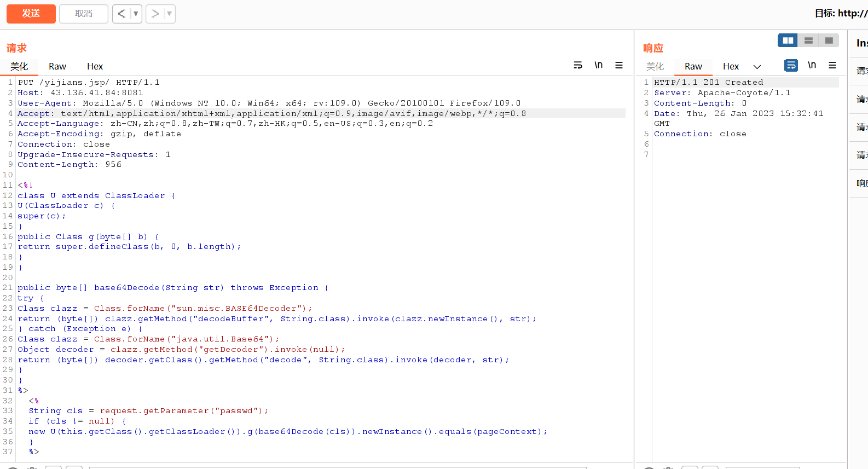This screenshot has height=469, width=868.
Task: Click the 'java.util.Base64' code line
Action: click(148, 339)
